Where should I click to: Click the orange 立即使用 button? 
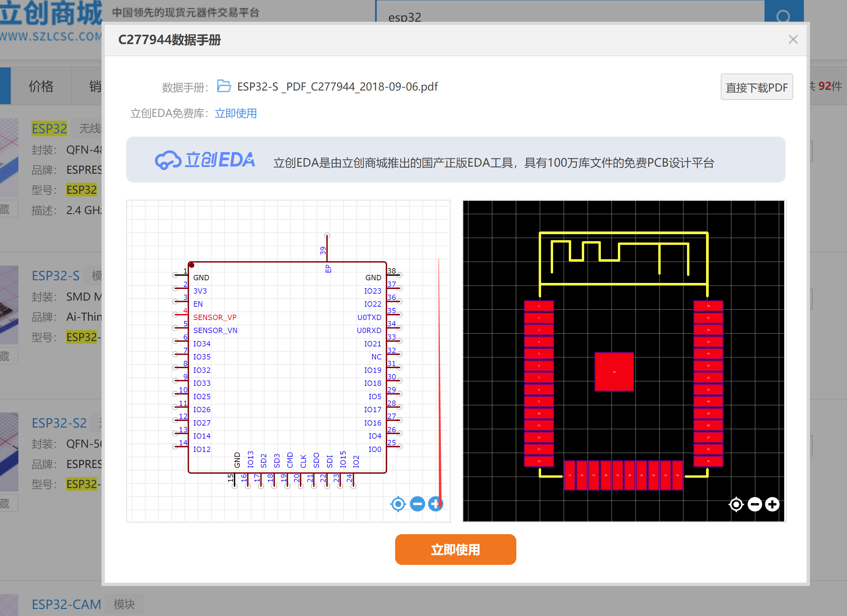tap(455, 549)
